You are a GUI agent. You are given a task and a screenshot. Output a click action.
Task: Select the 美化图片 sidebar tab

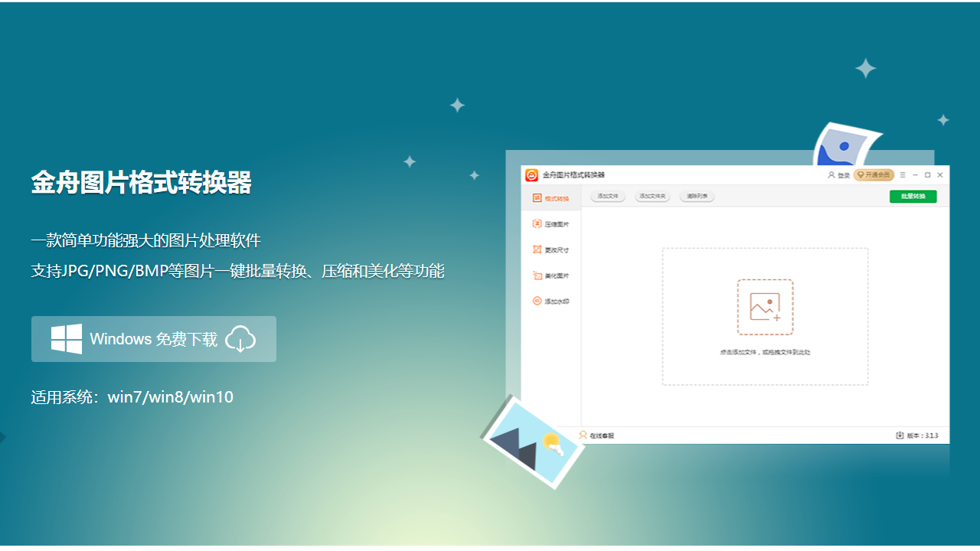[551, 275]
